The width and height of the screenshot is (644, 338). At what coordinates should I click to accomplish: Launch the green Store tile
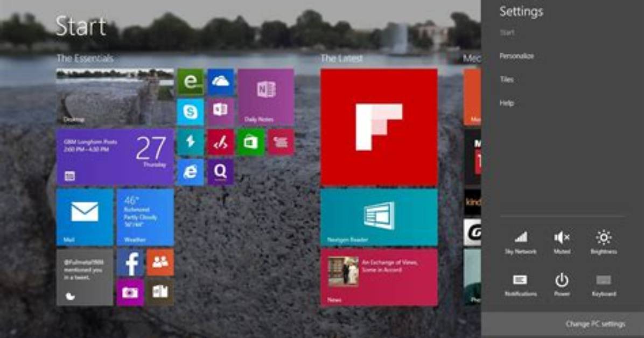tap(250, 142)
